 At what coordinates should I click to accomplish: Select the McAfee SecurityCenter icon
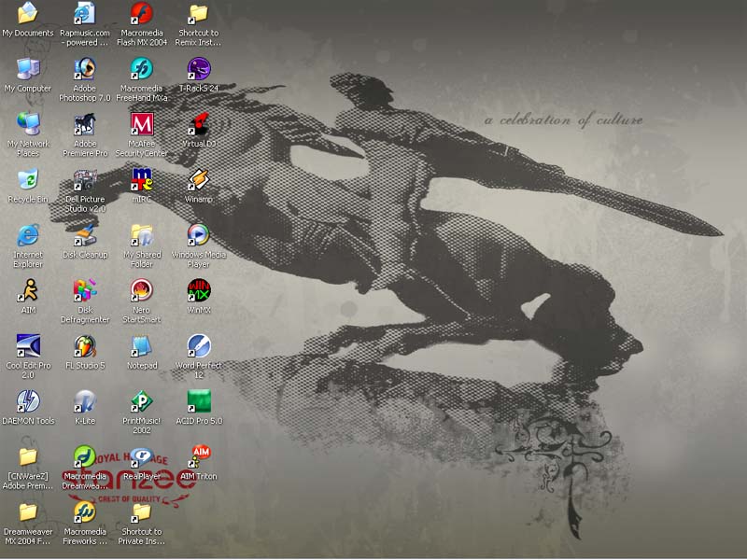pyautogui.click(x=142, y=124)
